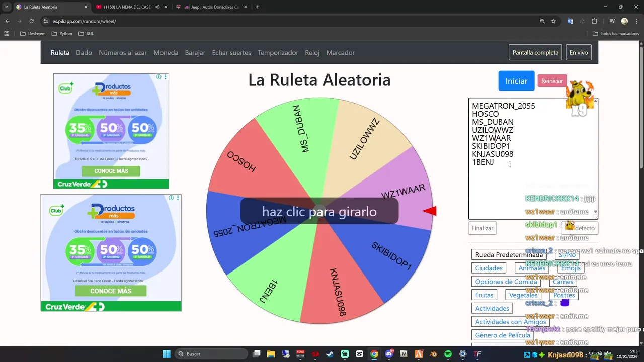Open the SQL bookmark folder
Screen dimensions: 644x362
click(86, 34)
